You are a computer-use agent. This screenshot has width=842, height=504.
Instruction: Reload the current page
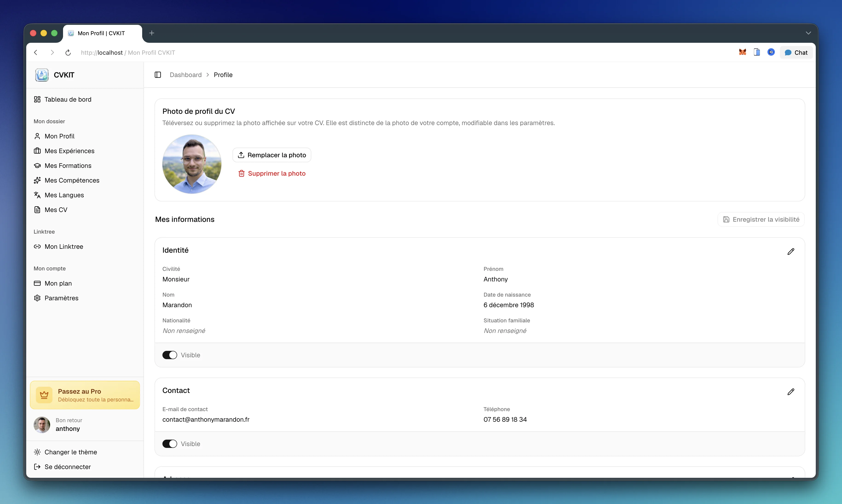pyautogui.click(x=68, y=52)
